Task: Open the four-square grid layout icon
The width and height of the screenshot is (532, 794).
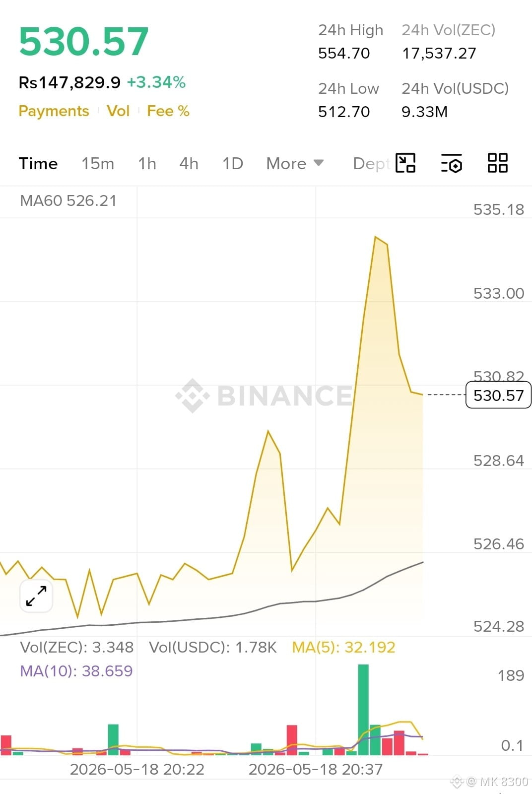Action: (497, 163)
